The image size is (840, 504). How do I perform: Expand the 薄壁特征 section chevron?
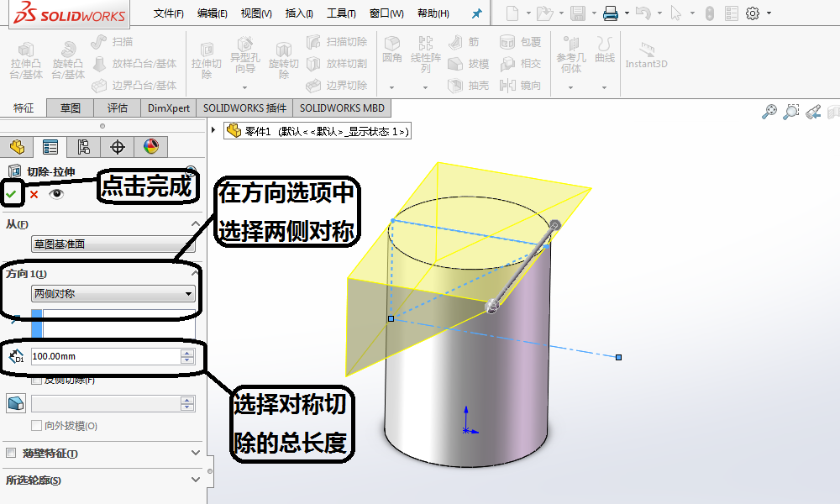196,453
